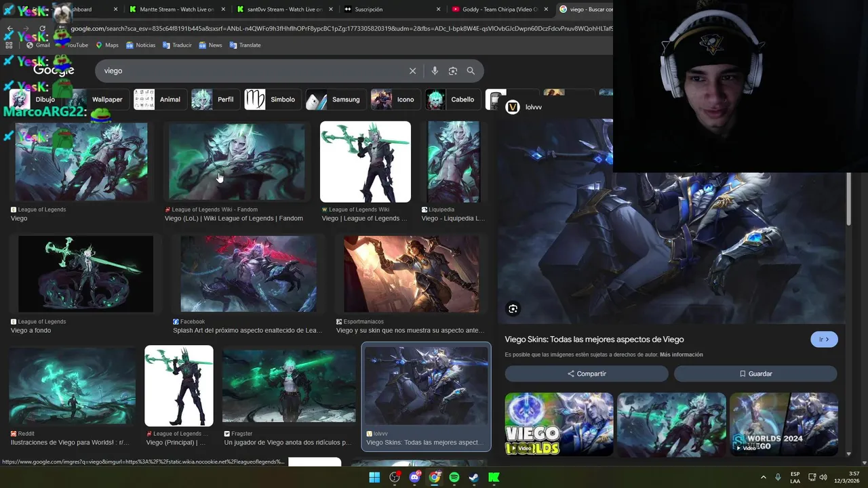Click the Lens icon on the preview image

pos(513,309)
